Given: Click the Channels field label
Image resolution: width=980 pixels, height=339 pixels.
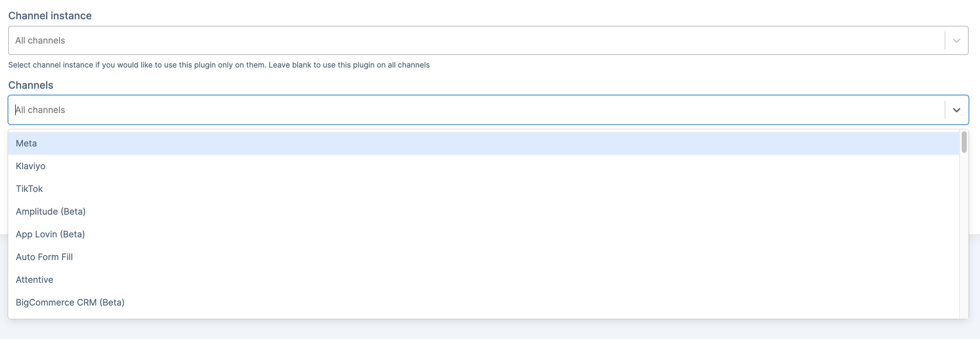Looking at the screenshot, I should [31, 85].
